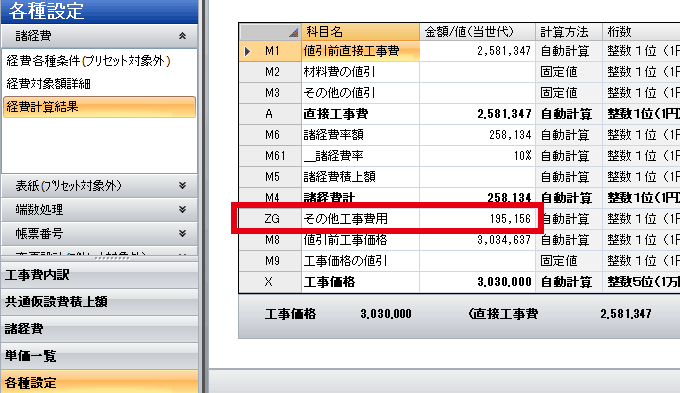Select 経費各種条件(プリセット対象外) item
The image size is (680, 393).
[x=88, y=61]
